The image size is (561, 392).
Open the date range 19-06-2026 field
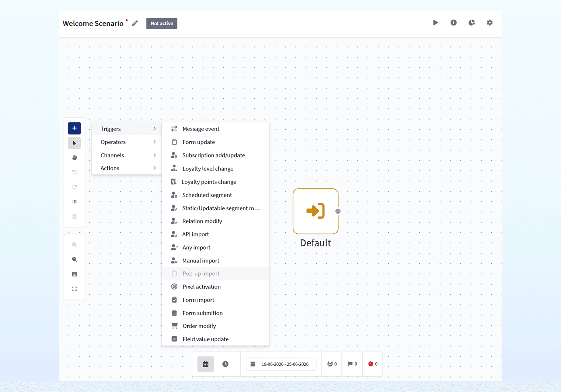281,364
